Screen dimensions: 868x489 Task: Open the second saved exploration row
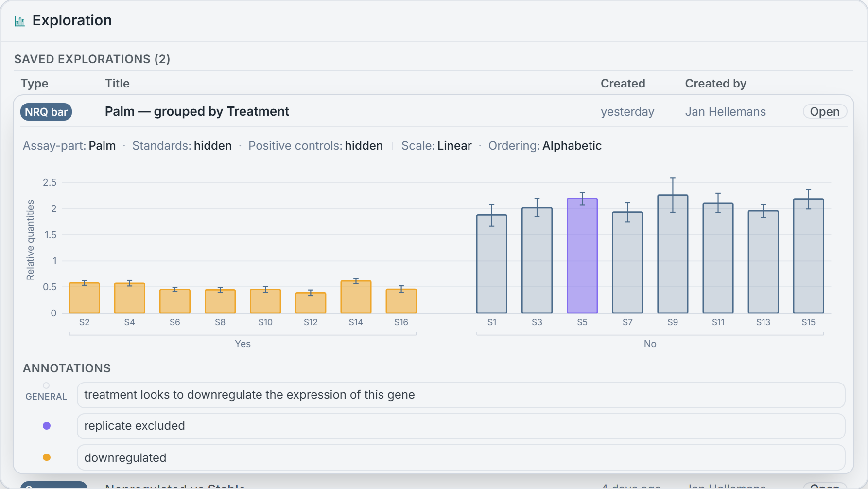[825, 486]
